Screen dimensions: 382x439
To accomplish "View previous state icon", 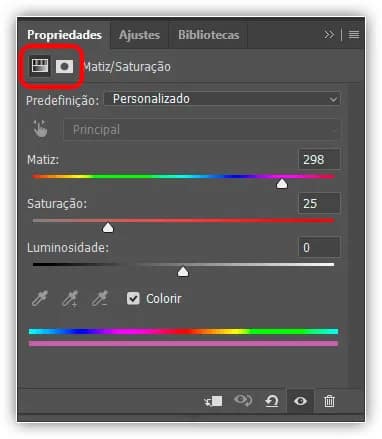I will tap(243, 400).
